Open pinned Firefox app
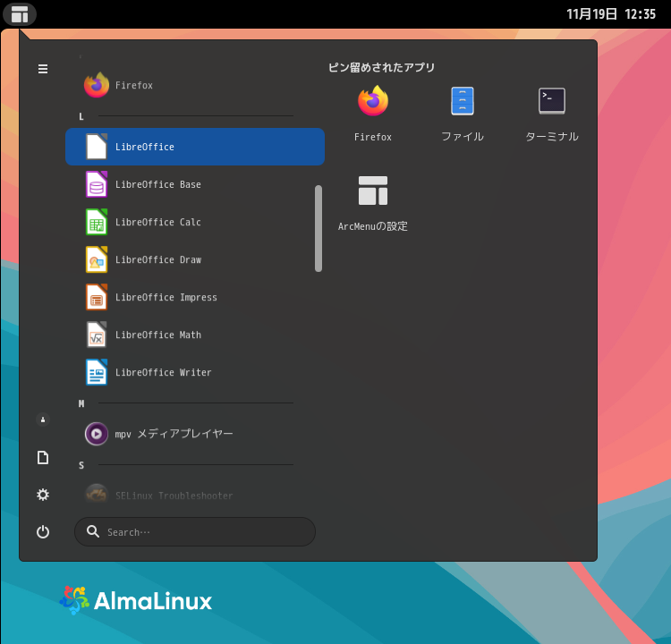Screen dimensions: 671x644 (373, 114)
